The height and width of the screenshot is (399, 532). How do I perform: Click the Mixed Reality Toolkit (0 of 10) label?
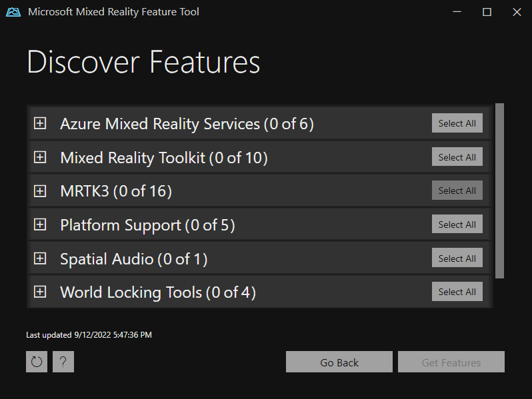(164, 158)
